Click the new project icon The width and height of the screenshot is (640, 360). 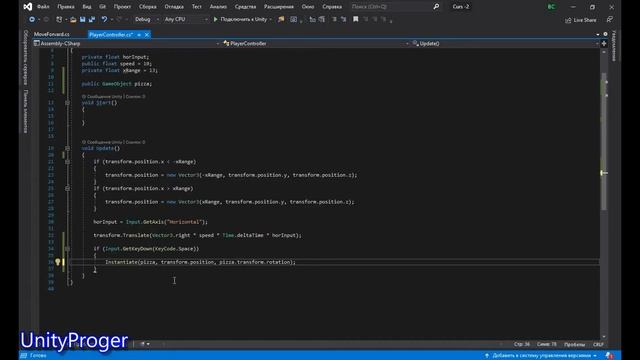point(59,19)
